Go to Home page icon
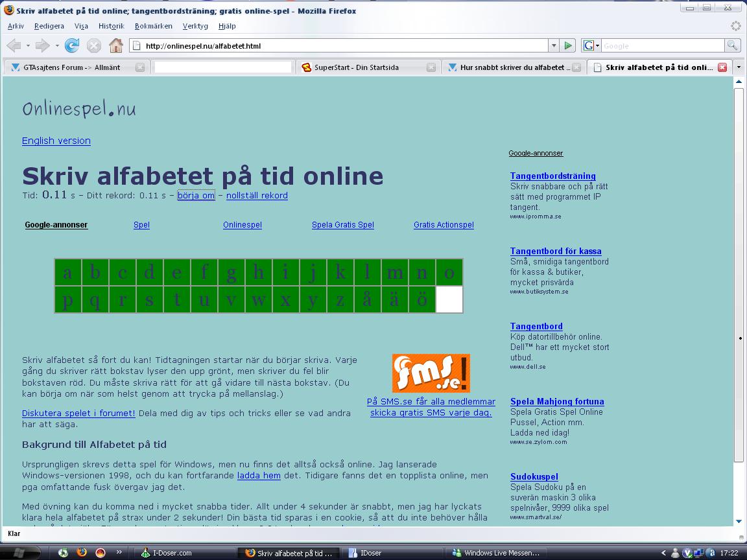The image size is (747, 560). click(x=116, y=46)
